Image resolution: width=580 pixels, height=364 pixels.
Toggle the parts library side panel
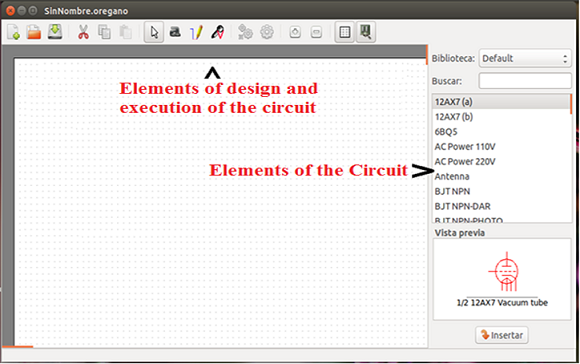pyautogui.click(x=366, y=32)
